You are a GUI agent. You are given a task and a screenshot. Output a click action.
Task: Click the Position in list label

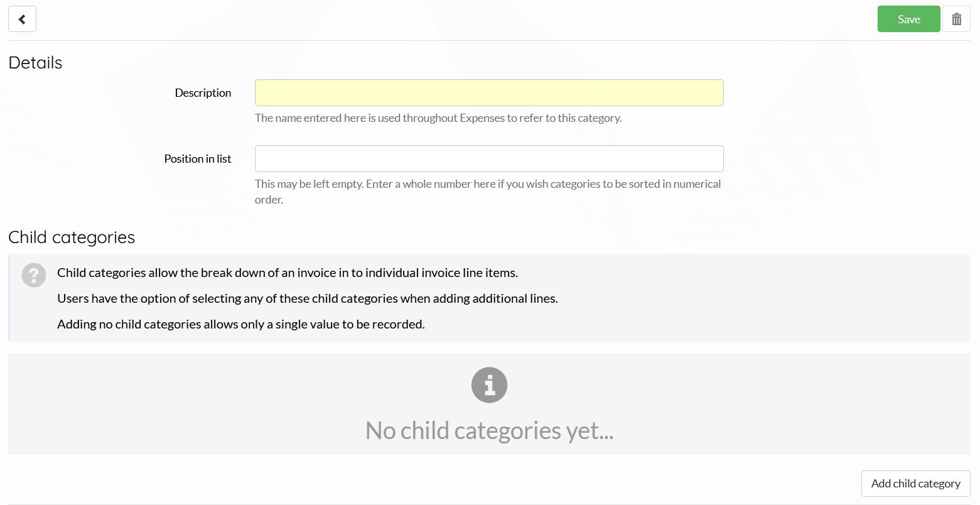198,158
